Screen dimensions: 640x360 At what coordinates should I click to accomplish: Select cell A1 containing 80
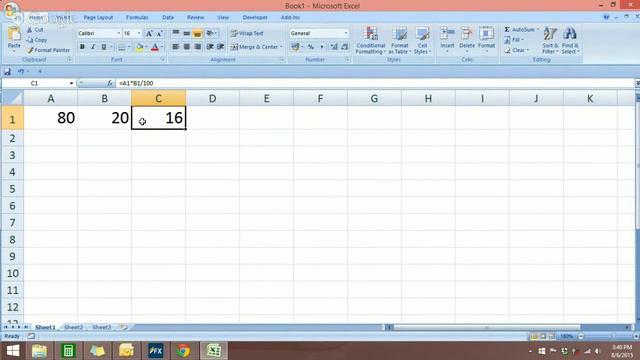tap(51, 118)
